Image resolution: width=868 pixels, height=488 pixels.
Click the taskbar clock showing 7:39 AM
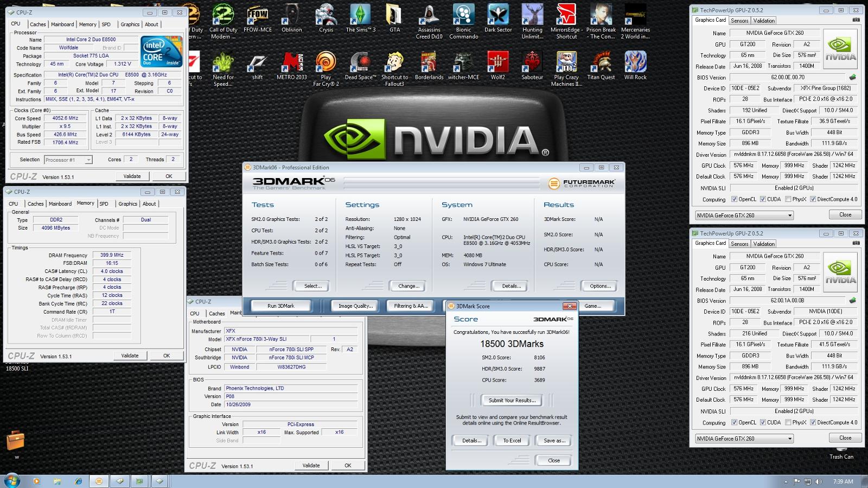click(x=843, y=481)
